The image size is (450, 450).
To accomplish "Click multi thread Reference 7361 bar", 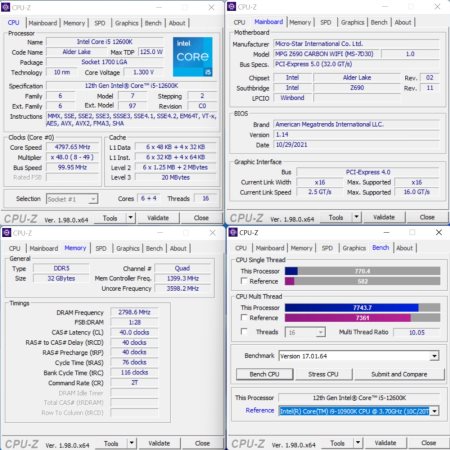I will 362,318.
